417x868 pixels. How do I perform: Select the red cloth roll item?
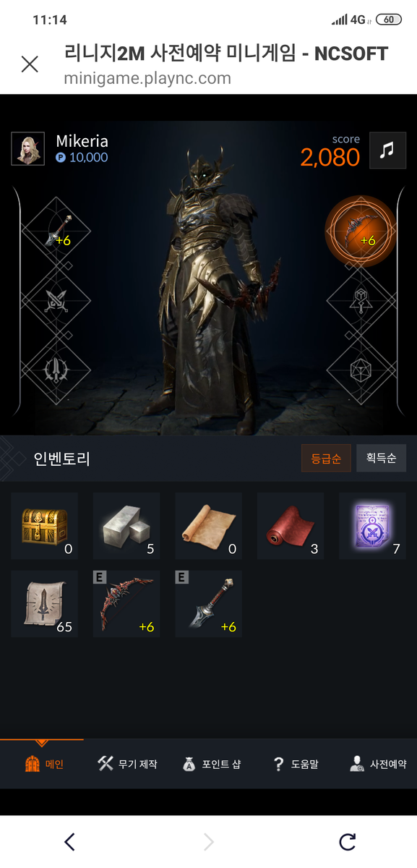pos(291,526)
